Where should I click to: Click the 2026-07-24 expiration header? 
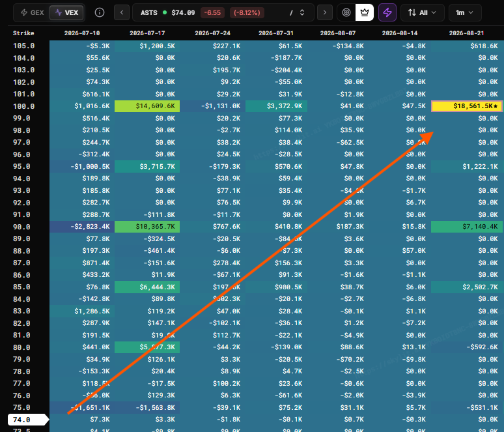point(212,33)
